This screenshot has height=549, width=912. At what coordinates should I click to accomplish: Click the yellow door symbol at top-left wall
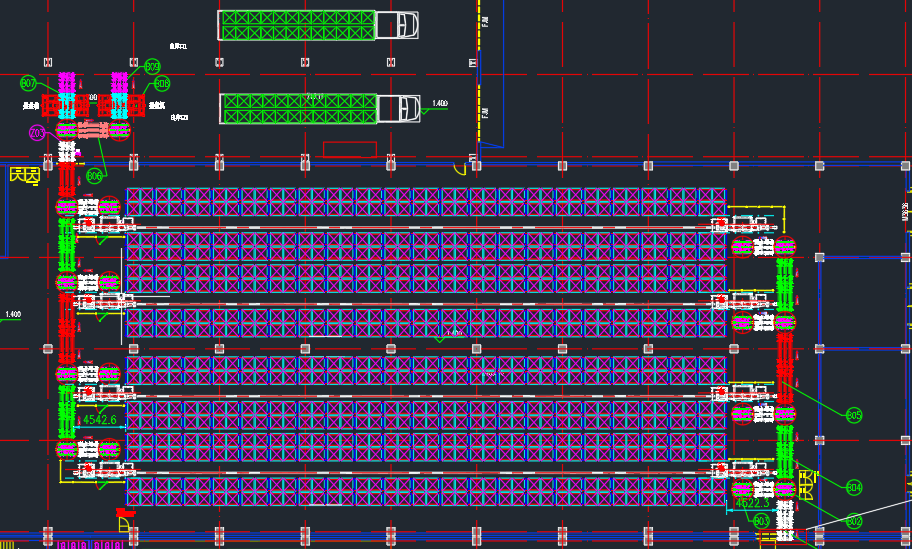click(24, 175)
